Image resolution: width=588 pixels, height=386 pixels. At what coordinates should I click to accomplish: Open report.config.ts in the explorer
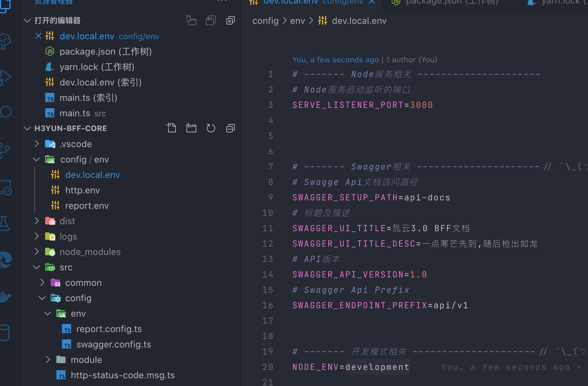(109, 329)
